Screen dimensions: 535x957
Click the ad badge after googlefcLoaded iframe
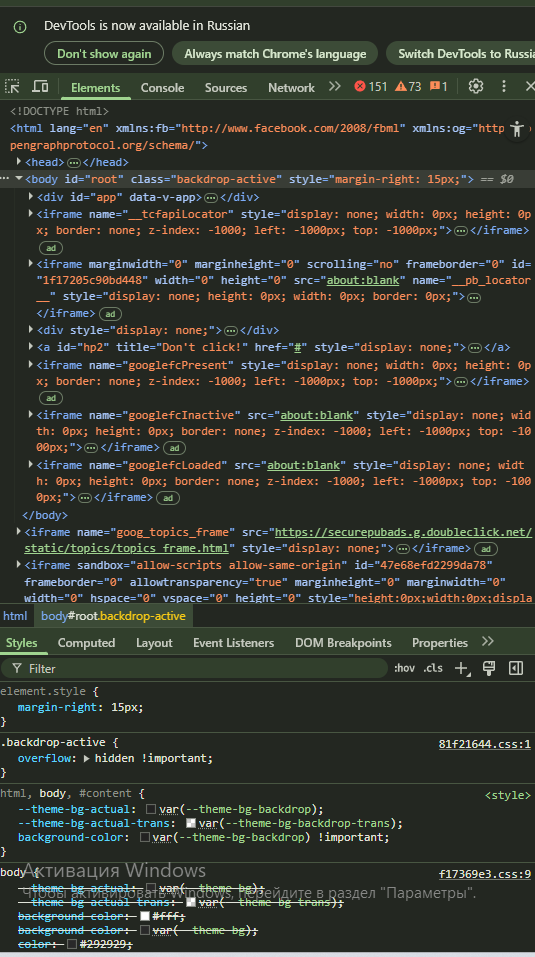coord(168,498)
